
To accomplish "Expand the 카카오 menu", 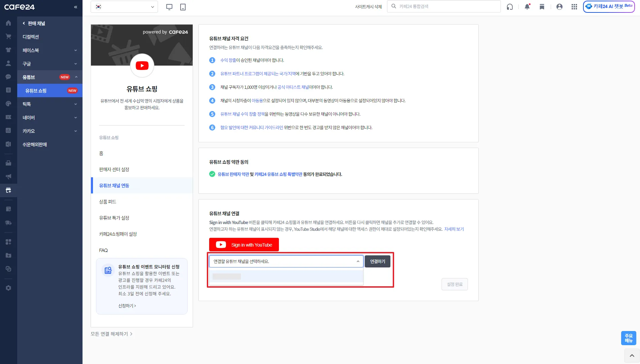I will [x=50, y=131].
